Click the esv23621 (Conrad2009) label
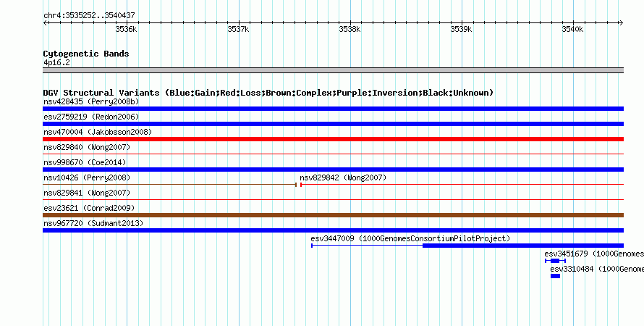644x326 pixels. click(89, 208)
